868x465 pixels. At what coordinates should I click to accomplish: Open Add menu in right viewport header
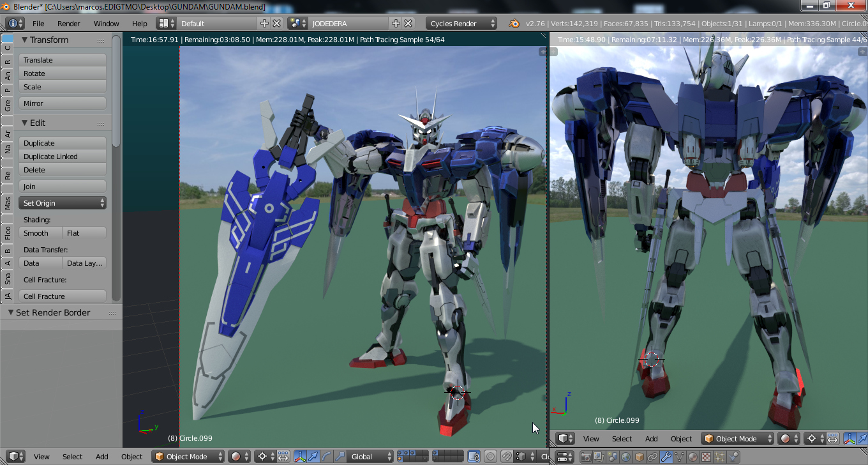pos(651,439)
